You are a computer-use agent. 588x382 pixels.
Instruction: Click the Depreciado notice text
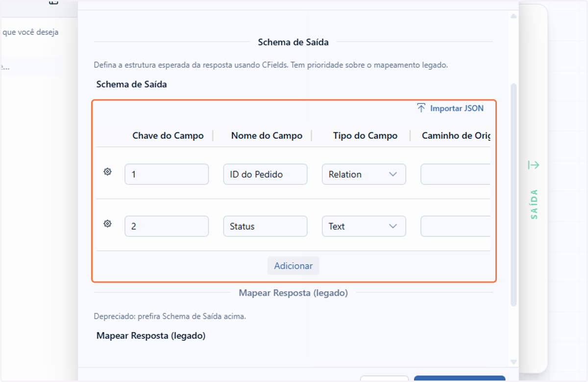tap(170, 316)
